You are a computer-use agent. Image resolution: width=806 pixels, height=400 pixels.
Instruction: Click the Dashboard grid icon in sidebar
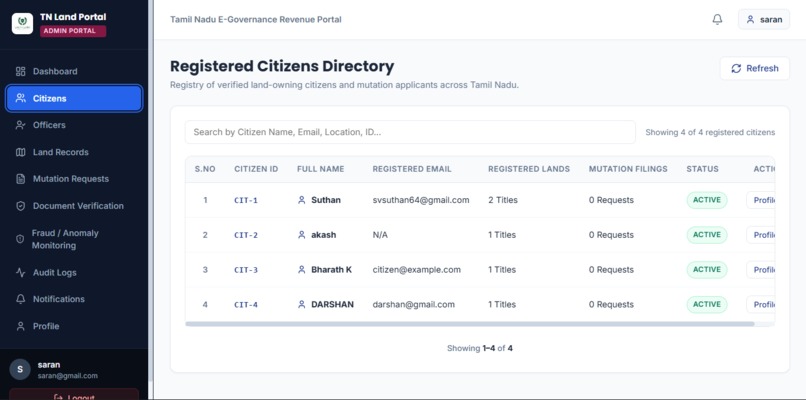(21, 71)
